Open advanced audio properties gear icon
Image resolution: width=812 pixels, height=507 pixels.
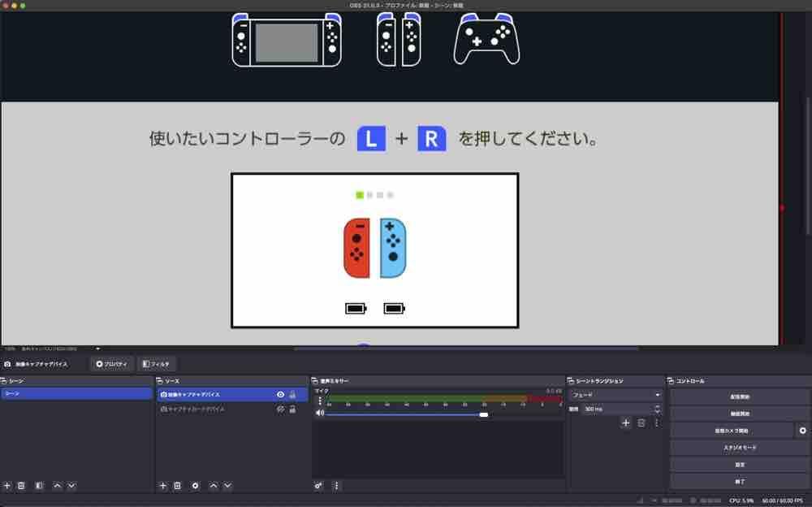click(x=318, y=486)
